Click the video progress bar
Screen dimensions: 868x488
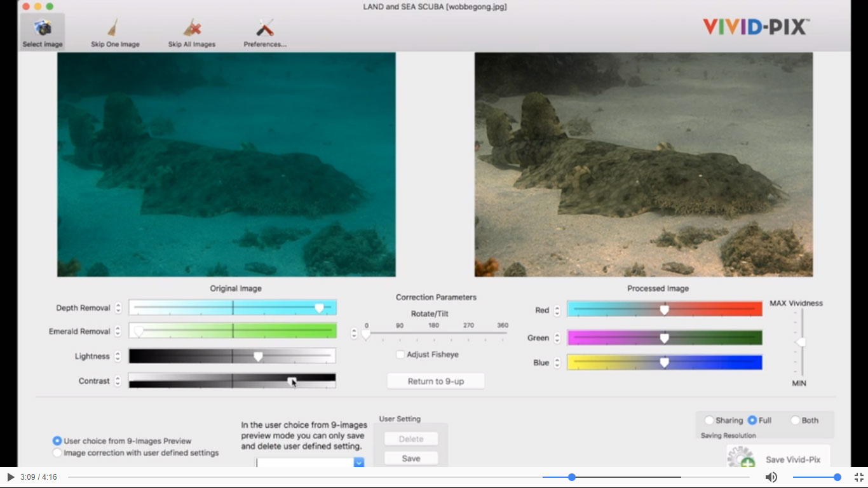[x=571, y=477]
